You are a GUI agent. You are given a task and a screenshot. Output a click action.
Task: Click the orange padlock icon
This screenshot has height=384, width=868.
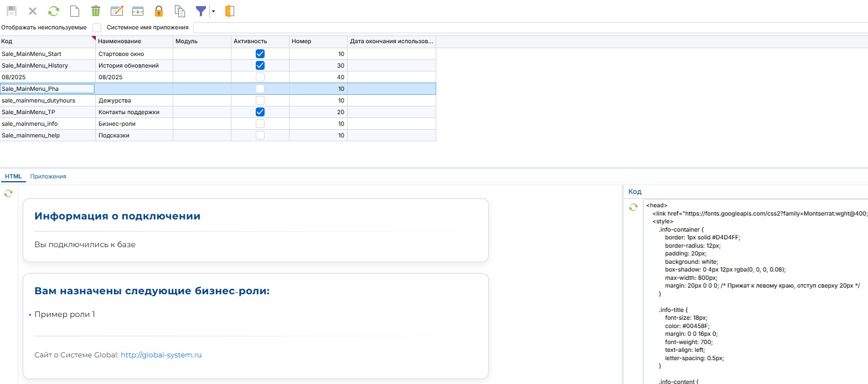point(159,11)
